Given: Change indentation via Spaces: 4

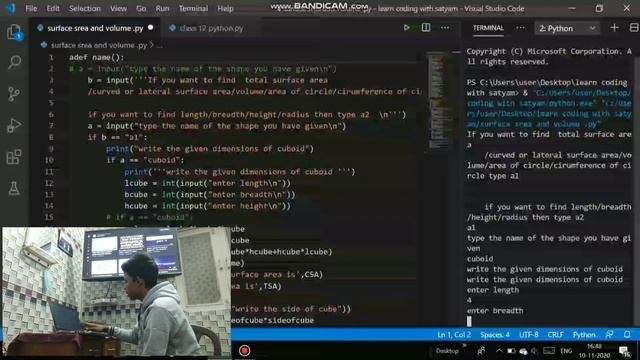Looking at the screenshot, I should (x=495, y=335).
